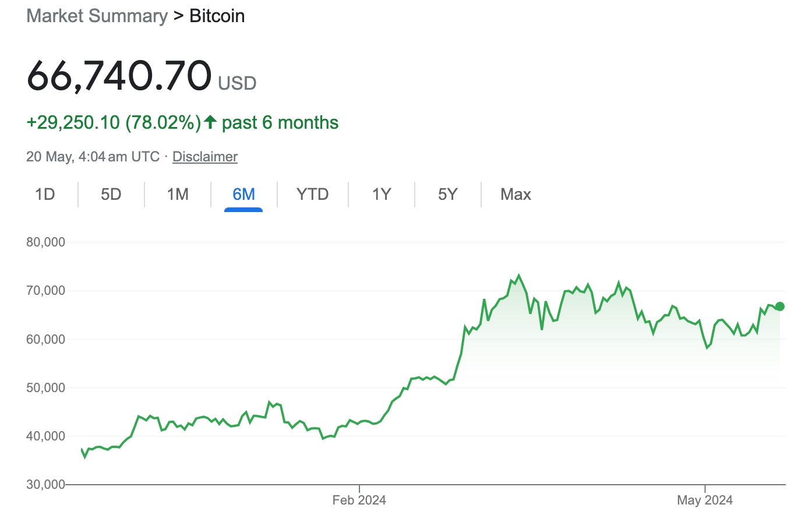Screen dimensions: 812x515
Task: Switch chart to YTD range
Action: pyautogui.click(x=313, y=194)
